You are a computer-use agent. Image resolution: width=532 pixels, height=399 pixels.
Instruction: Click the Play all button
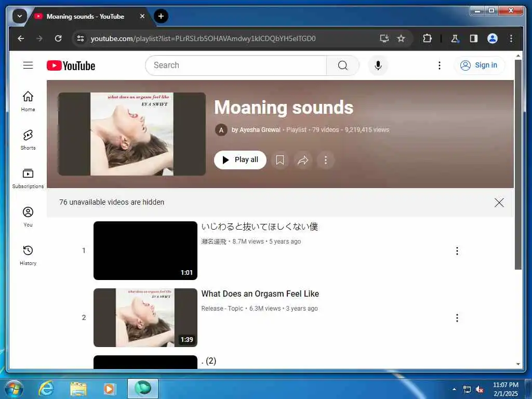pyautogui.click(x=240, y=160)
